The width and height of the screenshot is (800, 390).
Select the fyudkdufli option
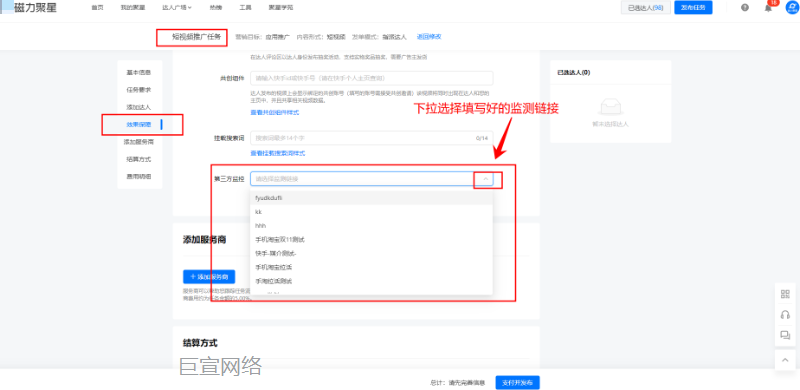[371, 198]
